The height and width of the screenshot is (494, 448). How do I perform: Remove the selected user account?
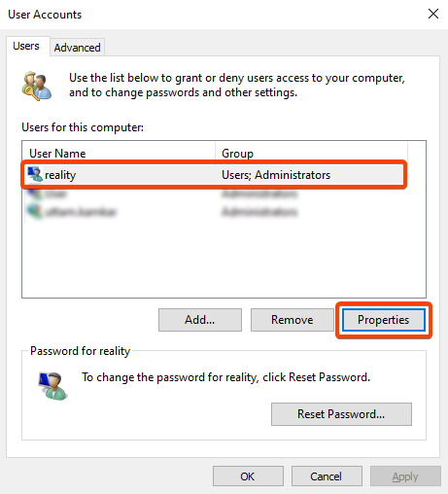pos(293,320)
